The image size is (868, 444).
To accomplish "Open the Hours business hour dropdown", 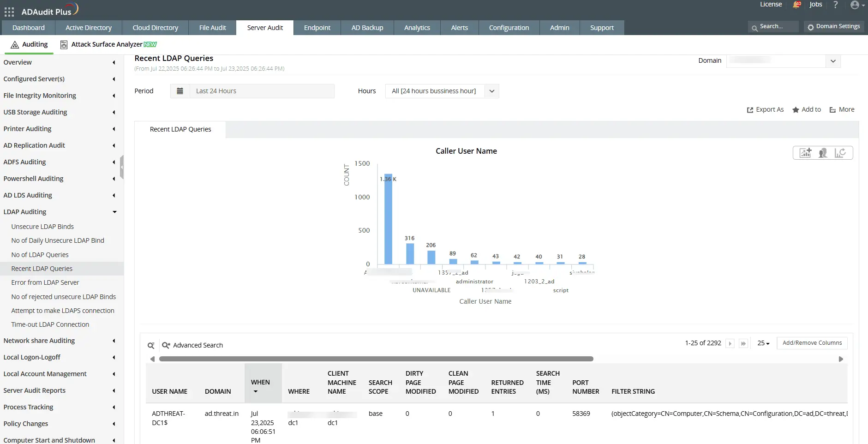I will point(491,91).
